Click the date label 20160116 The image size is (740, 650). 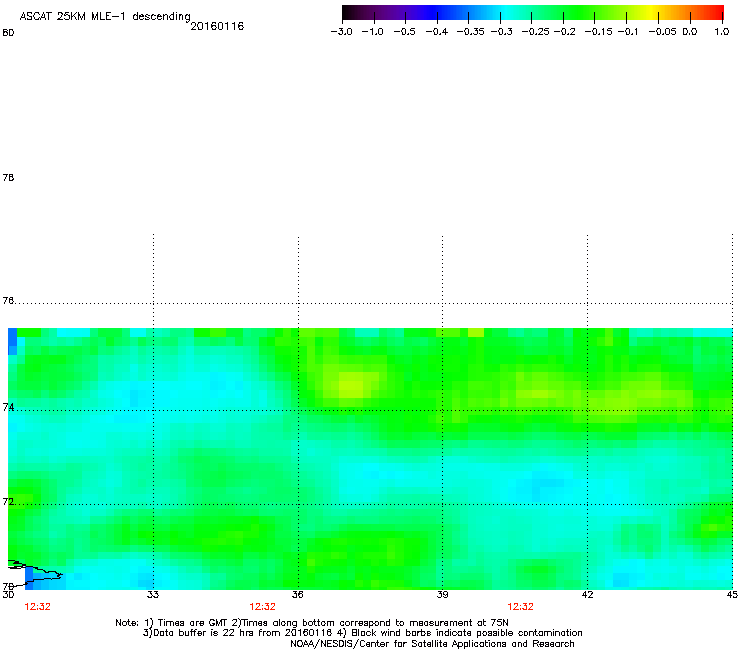217,26
